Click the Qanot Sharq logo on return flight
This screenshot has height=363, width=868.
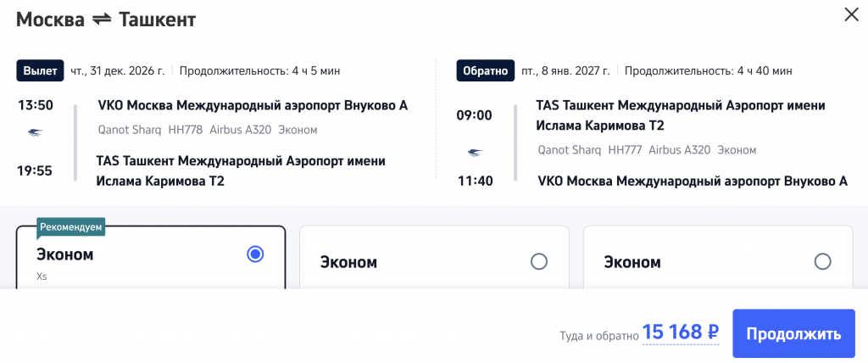click(x=476, y=153)
